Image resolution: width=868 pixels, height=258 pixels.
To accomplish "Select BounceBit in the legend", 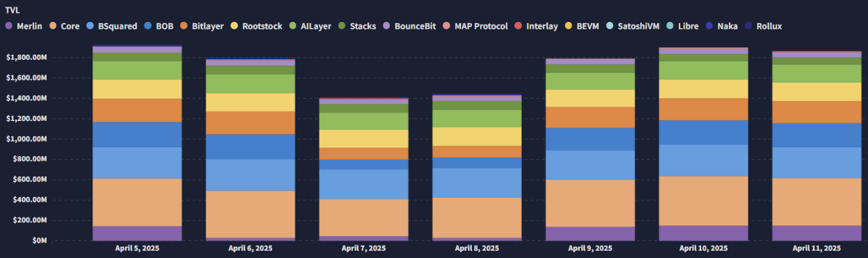I will point(409,27).
